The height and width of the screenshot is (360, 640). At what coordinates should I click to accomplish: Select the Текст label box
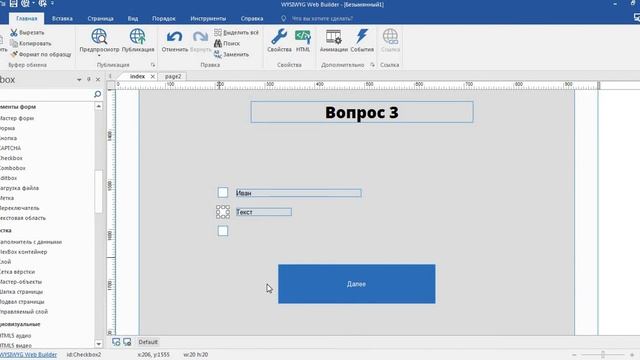coord(264,212)
